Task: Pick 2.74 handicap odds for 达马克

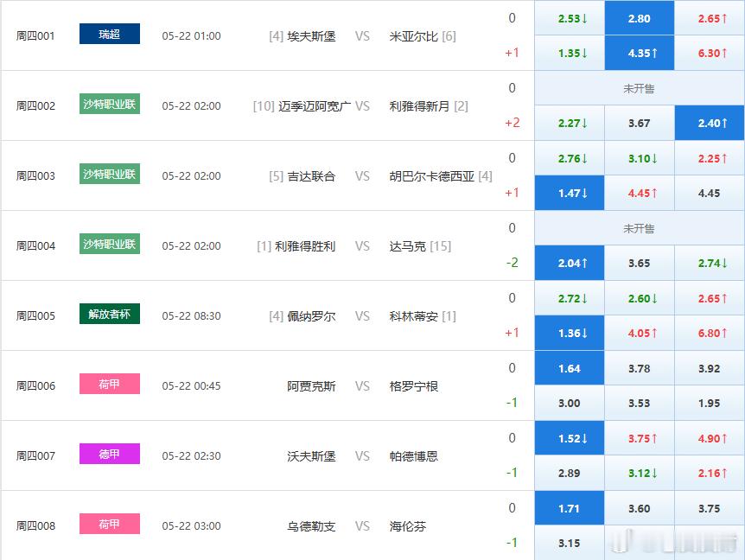Action: pos(710,263)
